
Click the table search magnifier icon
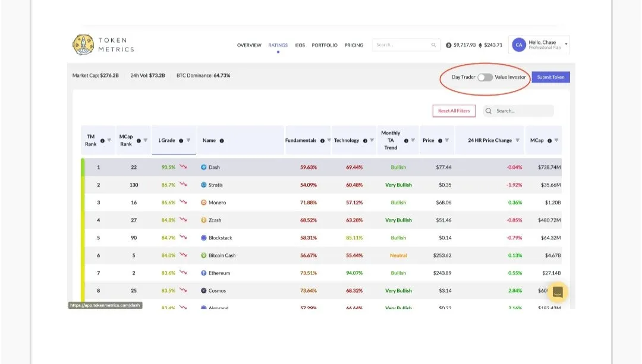489,111
